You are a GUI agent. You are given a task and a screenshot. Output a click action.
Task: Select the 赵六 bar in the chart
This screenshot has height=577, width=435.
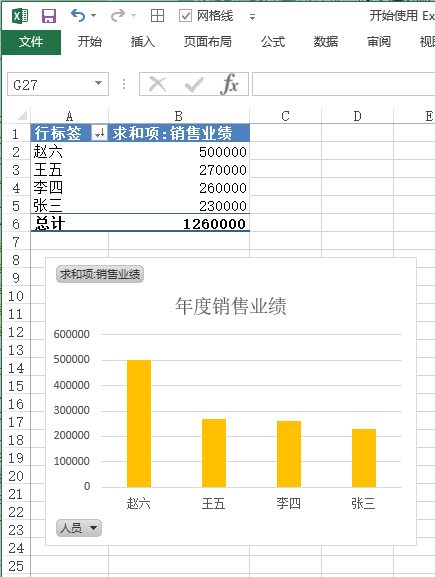click(x=139, y=424)
